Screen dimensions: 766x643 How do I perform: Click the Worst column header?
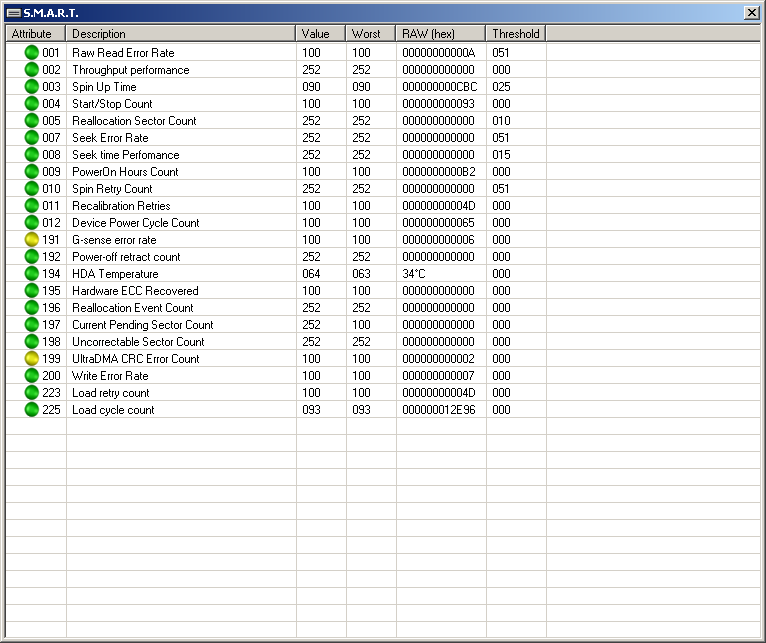coord(370,33)
